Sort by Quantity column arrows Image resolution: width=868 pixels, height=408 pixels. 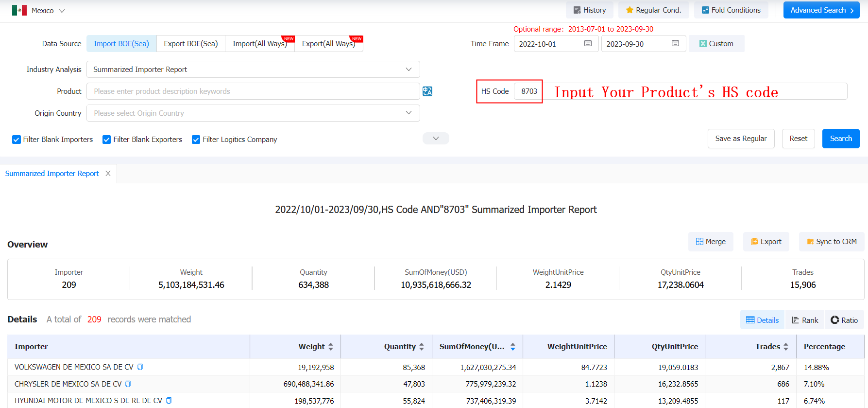click(x=422, y=347)
